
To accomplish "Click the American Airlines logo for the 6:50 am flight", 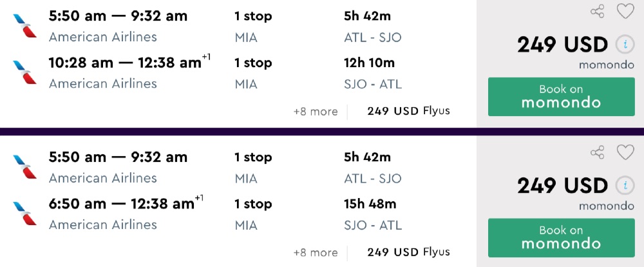I will 24,213.
